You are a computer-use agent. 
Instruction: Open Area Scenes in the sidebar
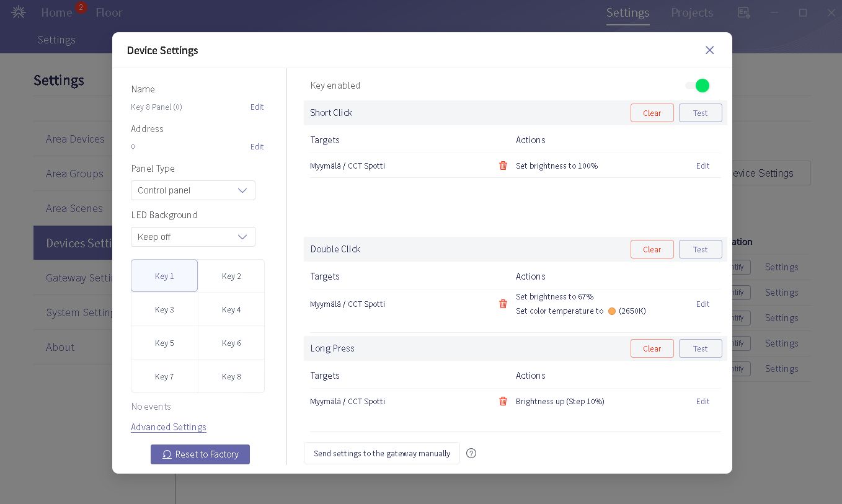coord(74,208)
